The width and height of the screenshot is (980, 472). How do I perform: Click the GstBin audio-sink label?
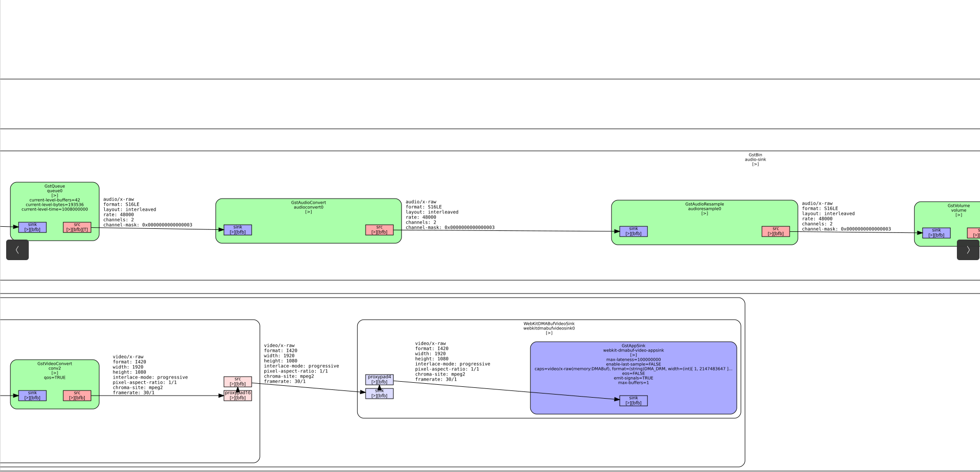click(x=755, y=157)
